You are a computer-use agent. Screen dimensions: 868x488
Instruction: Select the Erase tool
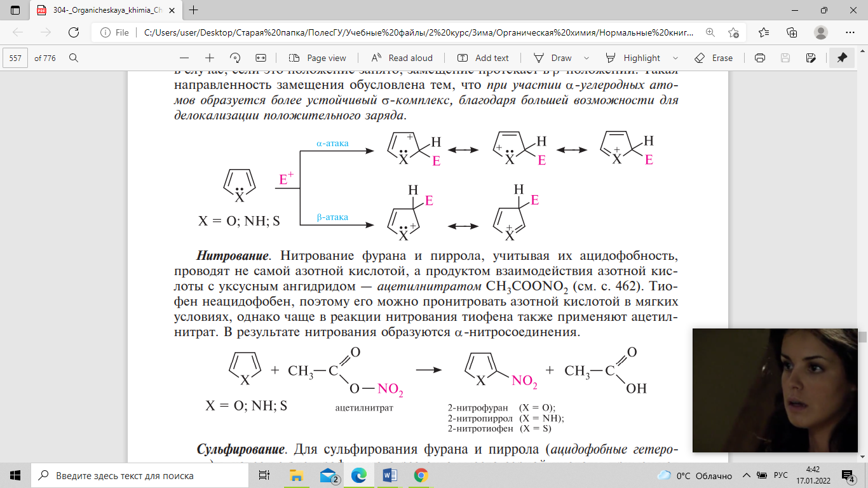pyautogui.click(x=714, y=58)
